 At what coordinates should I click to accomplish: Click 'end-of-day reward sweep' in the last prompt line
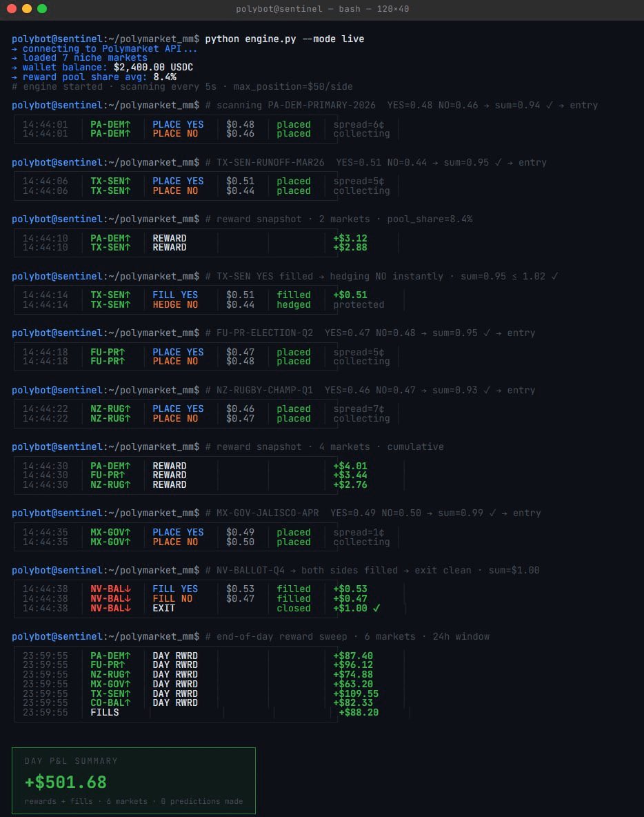click(281, 637)
